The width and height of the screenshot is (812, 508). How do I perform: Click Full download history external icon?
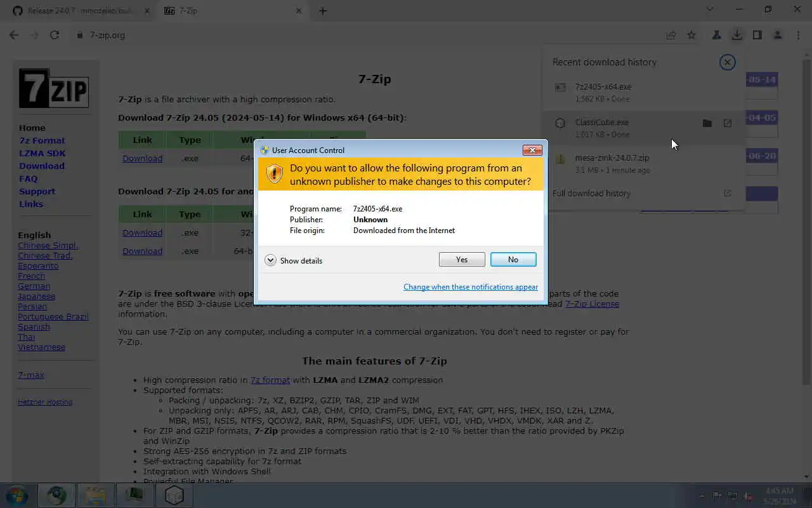(x=728, y=193)
